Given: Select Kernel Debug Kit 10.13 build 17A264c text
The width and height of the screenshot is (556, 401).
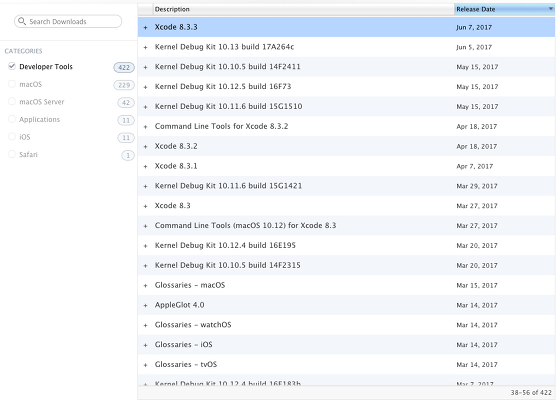Looking at the screenshot, I should point(224,47).
